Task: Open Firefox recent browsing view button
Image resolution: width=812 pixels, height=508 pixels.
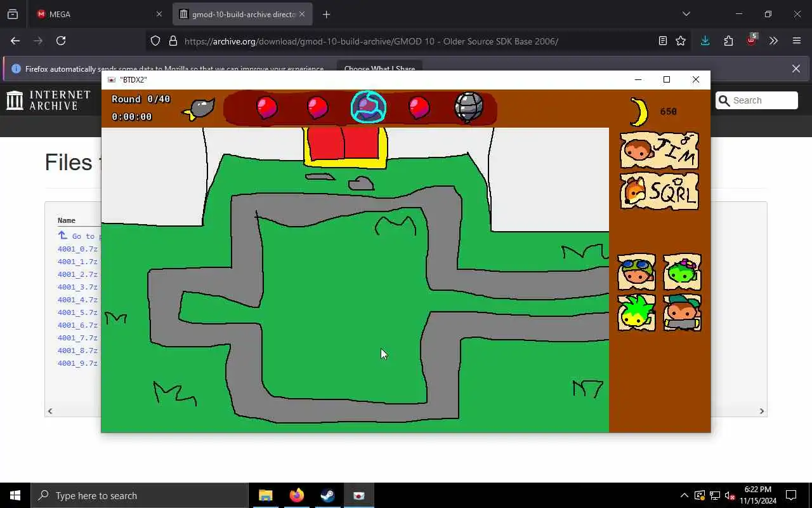Action: coord(13,14)
